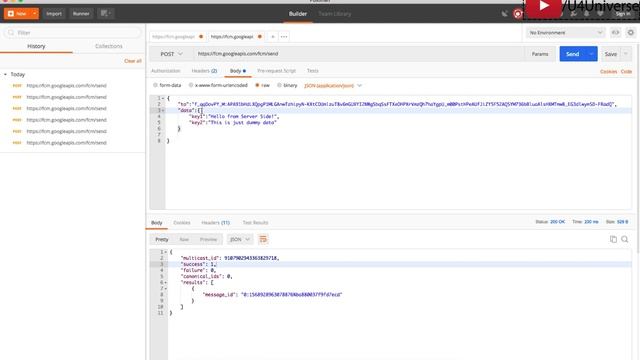Open the notifications bell icon

587,14
